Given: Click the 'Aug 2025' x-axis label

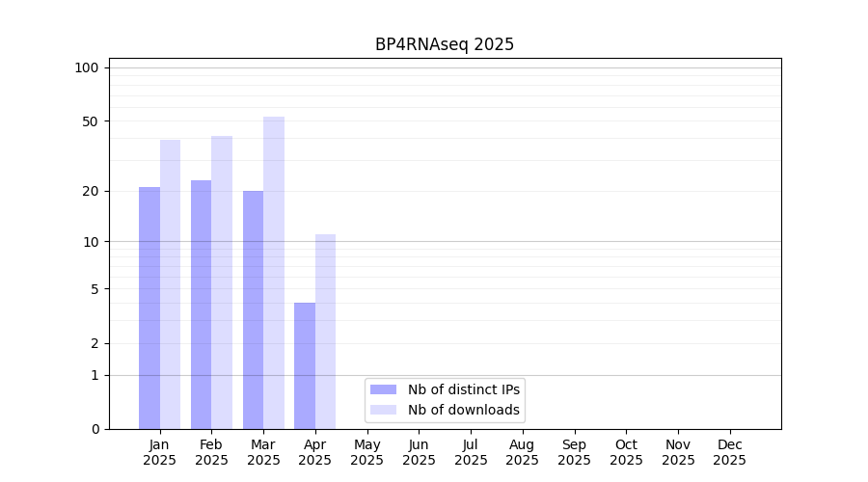Looking at the screenshot, I should [x=522, y=452].
